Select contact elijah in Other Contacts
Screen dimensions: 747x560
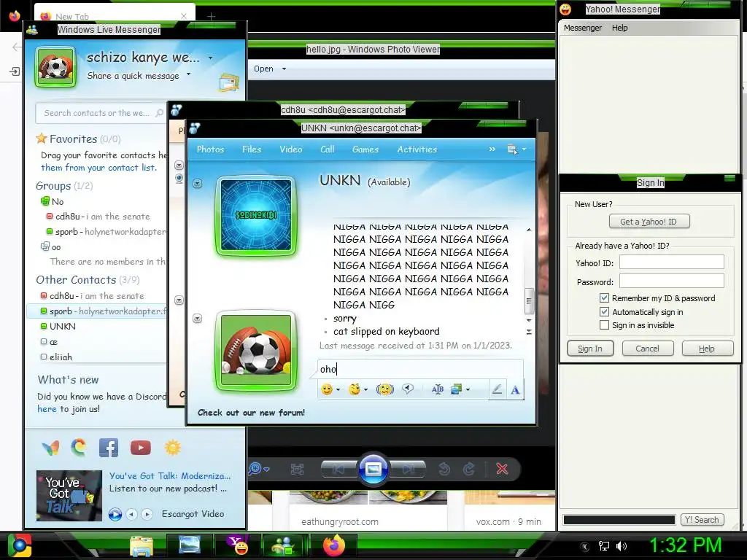[x=61, y=357]
